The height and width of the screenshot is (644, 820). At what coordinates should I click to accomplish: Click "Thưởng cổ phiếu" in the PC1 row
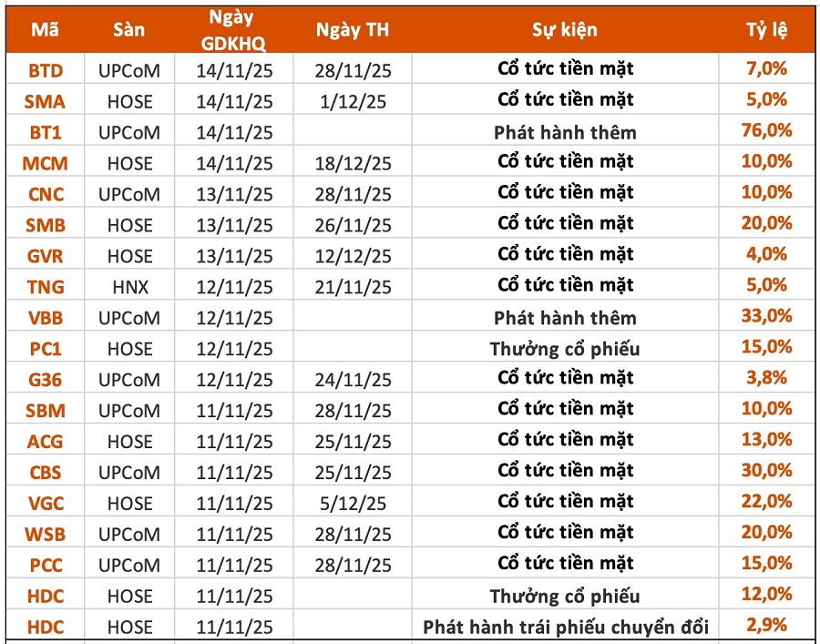(x=566, y=349)
